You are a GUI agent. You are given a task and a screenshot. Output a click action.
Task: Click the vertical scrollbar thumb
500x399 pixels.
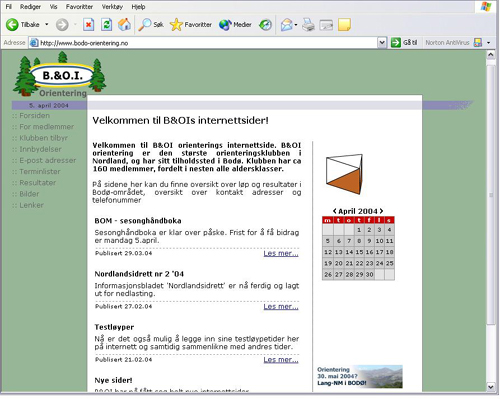pyautogui.click(x=491, y=195)
